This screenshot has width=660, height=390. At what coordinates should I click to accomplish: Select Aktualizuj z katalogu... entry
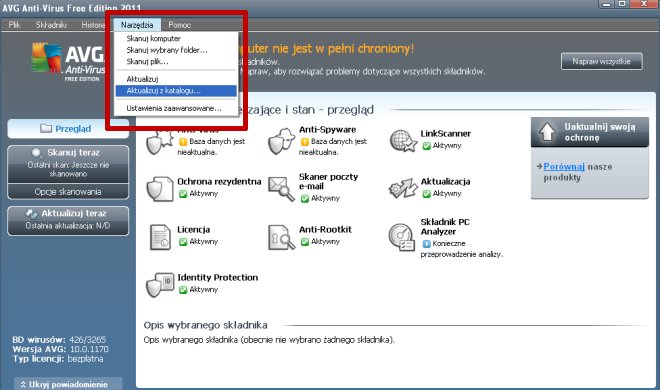[x=176, y=90]
